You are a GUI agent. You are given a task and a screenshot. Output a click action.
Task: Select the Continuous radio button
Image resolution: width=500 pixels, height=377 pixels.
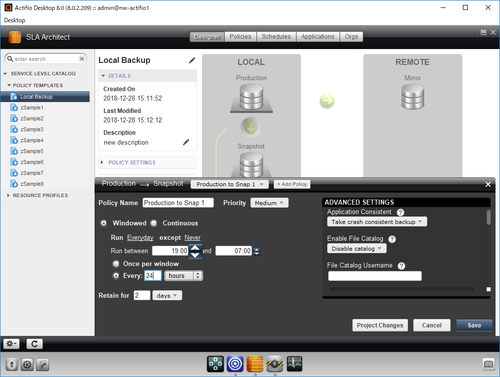[154, 223]
